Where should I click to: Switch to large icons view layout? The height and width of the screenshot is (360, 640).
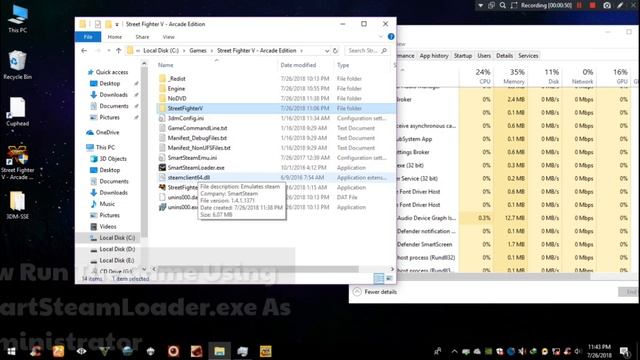[x=389, y=278]
